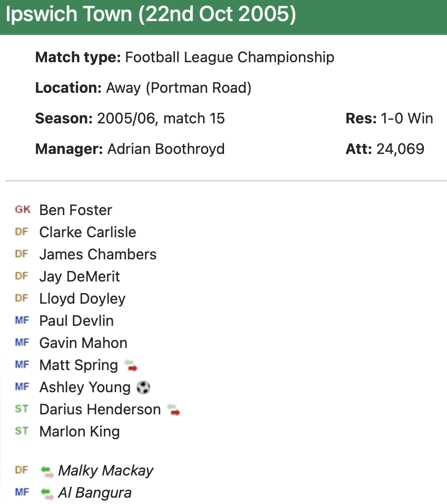
Task: Open manager Adrian Boothroyd's page
Action: pyautogui.click(x=166, y=149)
